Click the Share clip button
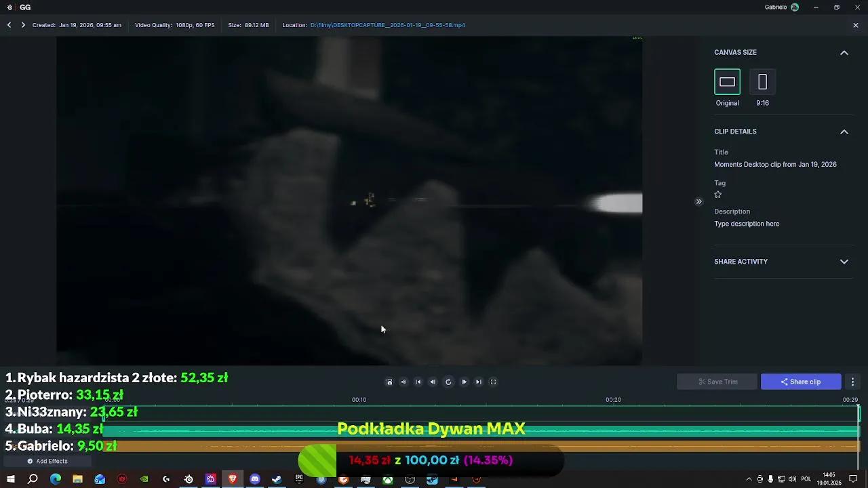Image resolution: width=868 pixels, height=488 pixels. click(801, 382)
